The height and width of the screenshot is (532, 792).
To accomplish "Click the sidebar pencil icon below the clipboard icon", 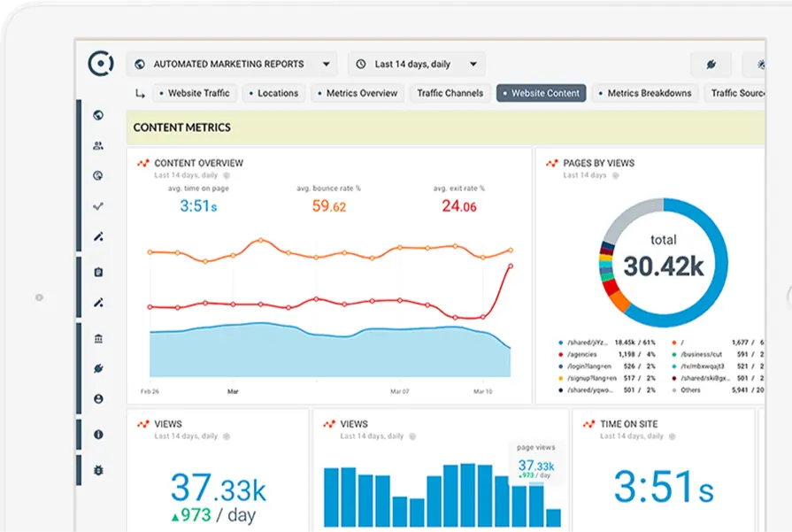I will 98,303.
